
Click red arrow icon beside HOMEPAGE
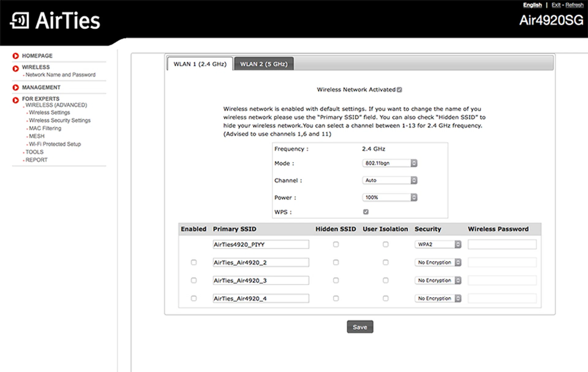click(16, 56)
